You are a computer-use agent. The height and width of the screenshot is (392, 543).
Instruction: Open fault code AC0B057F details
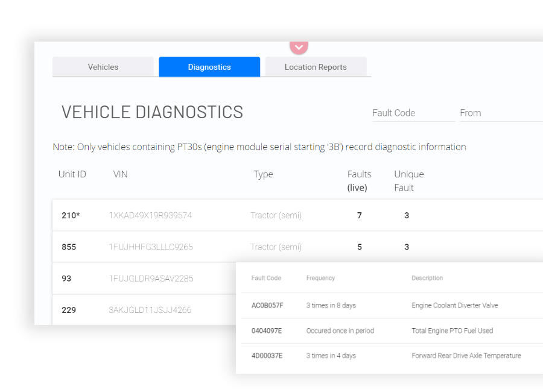(x=268, y=306)
